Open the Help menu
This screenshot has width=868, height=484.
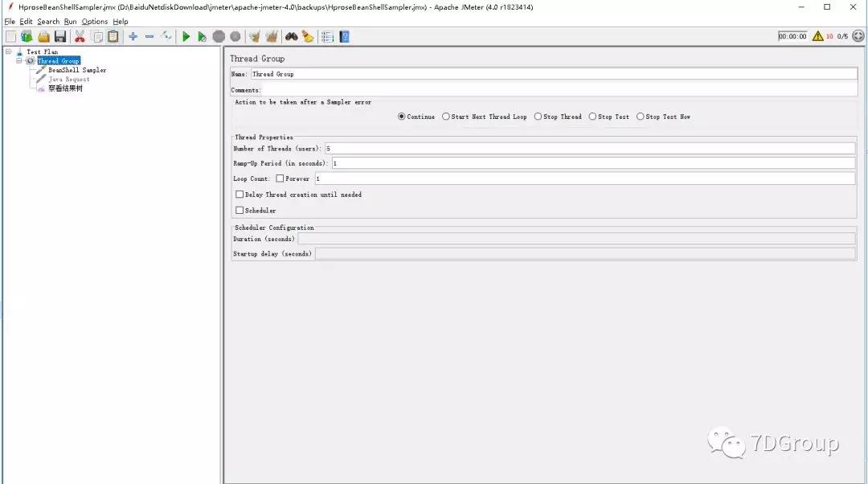pyautogui.click(x=120, y=22)
